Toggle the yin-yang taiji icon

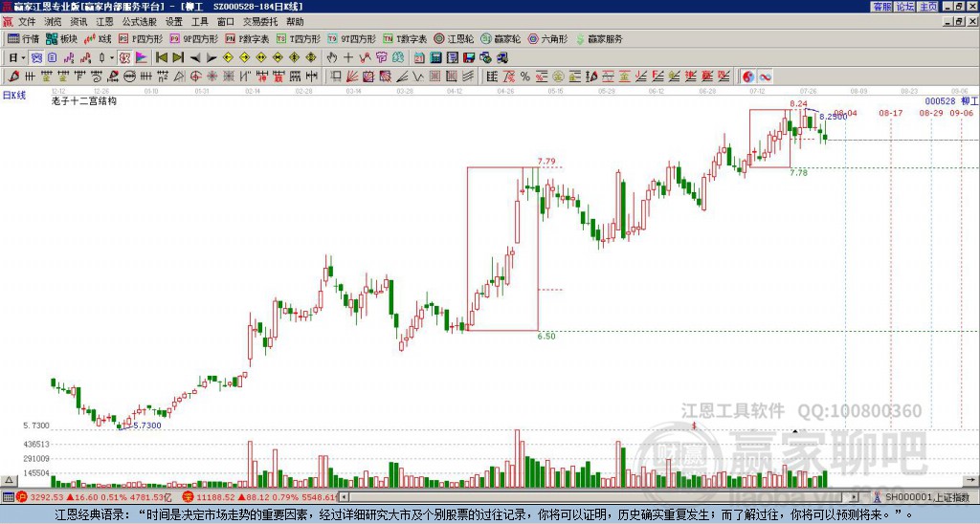click(748, 76)
